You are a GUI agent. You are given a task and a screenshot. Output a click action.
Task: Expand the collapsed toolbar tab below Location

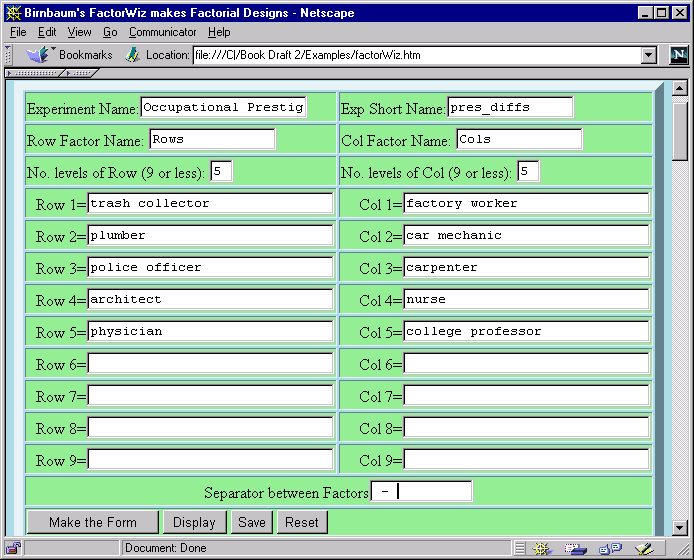(x=37, y=73)
